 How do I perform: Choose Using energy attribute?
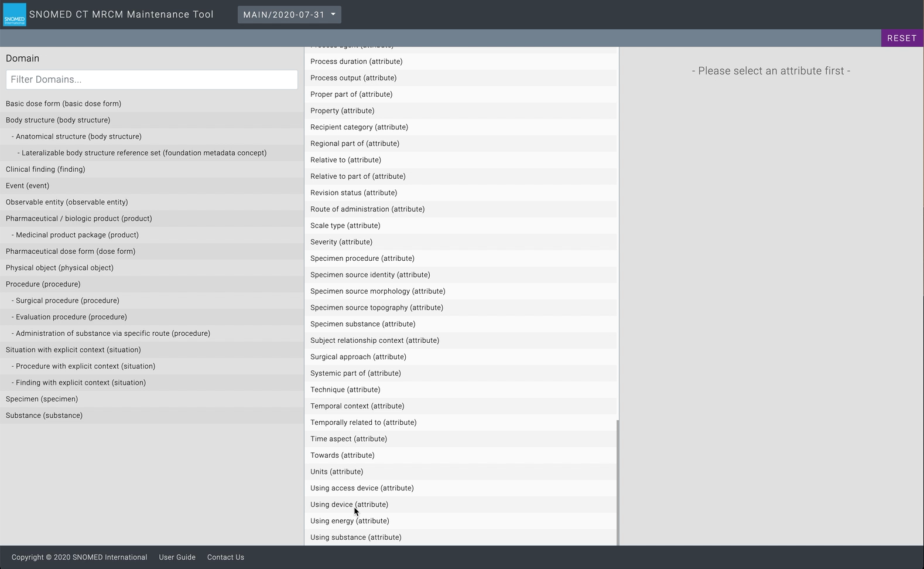coord(460,521)
